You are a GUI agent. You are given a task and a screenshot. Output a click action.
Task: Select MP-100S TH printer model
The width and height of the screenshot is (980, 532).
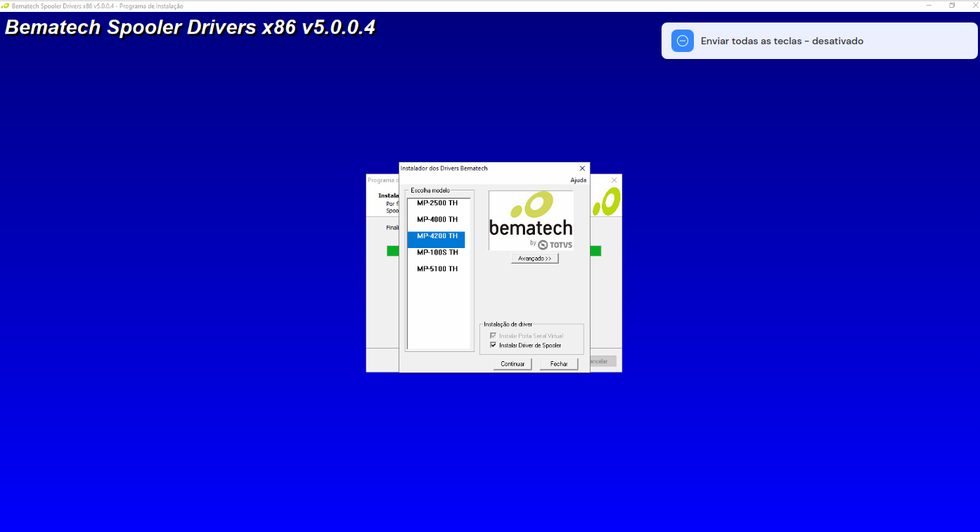437,252
